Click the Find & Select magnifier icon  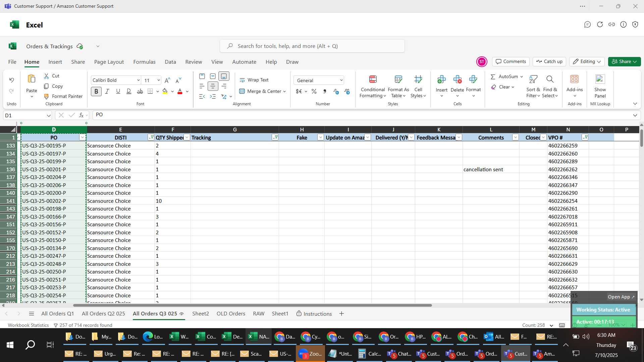click(x=550, y=79)
